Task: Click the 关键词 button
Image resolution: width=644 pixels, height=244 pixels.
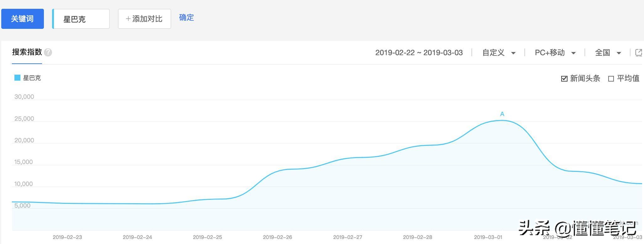Action: point(23,19)
